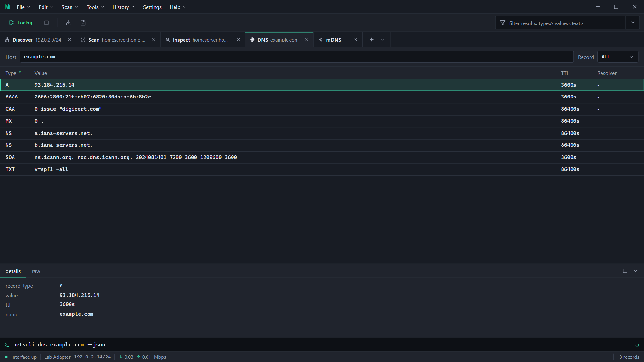
Task: Close the Inspect homeserver tab
Action: tap(238, 40)
